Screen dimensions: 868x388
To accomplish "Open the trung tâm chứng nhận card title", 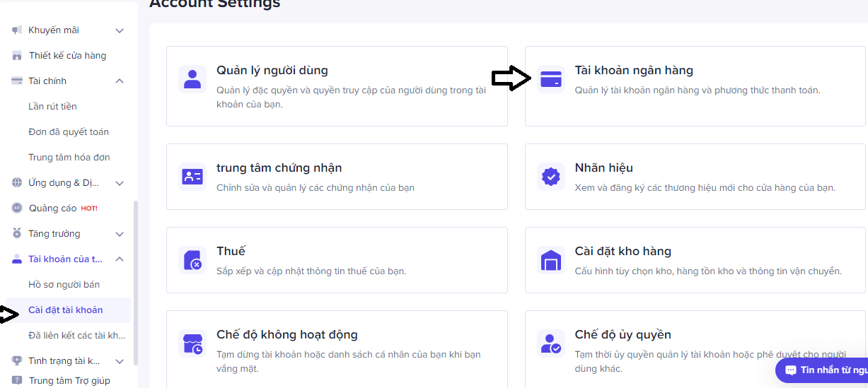I will (279, 168).
